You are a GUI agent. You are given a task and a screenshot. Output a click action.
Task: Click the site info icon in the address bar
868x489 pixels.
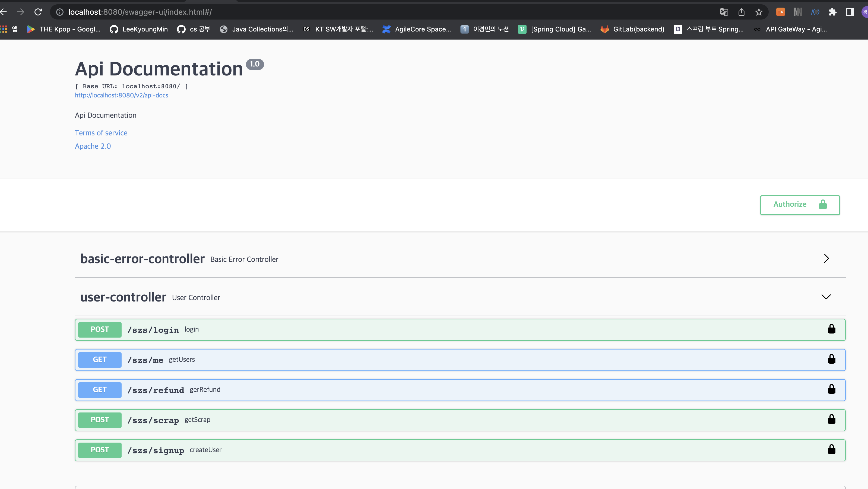(x=60, y=12)
